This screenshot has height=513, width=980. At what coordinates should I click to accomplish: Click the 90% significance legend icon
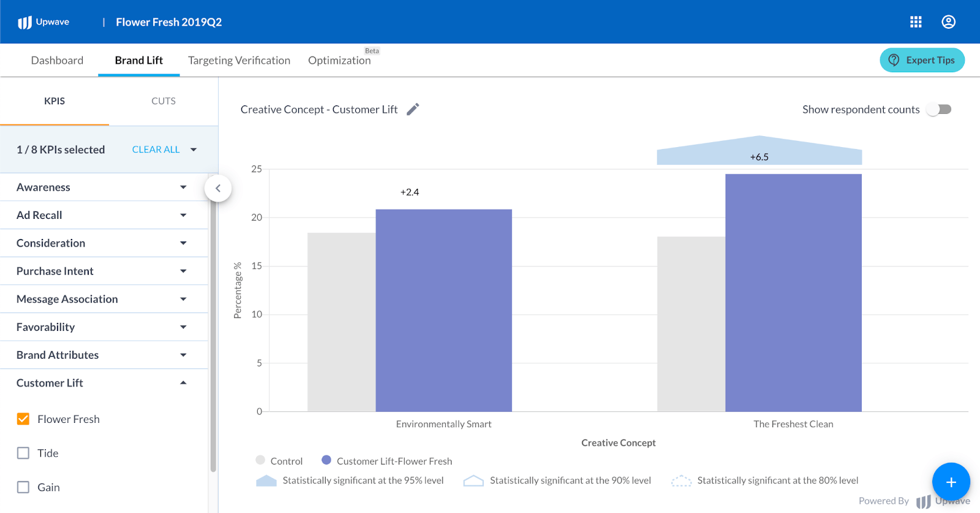[x=473, y=481]
